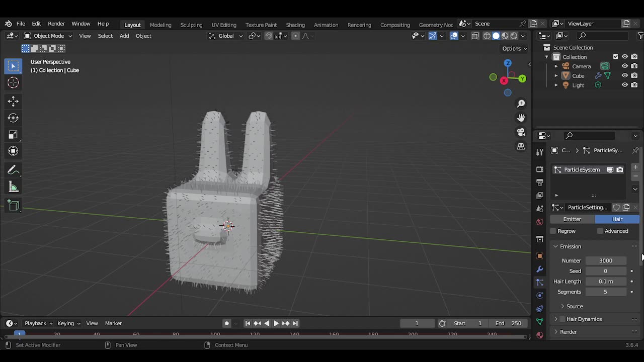Play the animation

click(276, 323)
